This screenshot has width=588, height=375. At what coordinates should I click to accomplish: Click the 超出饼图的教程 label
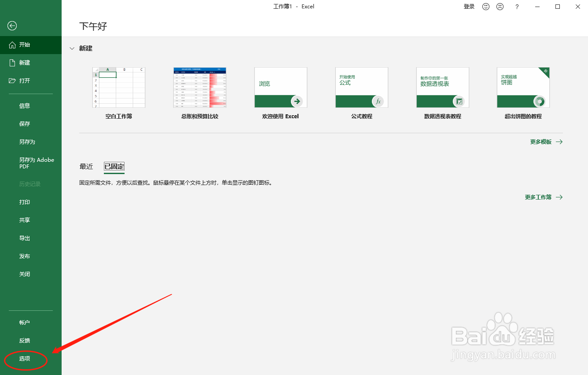(523, 117)
